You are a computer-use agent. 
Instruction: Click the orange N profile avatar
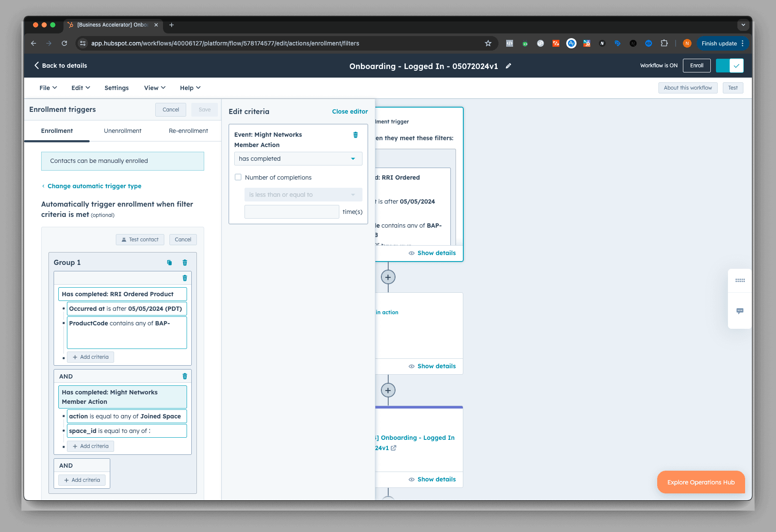pos(687,43)
